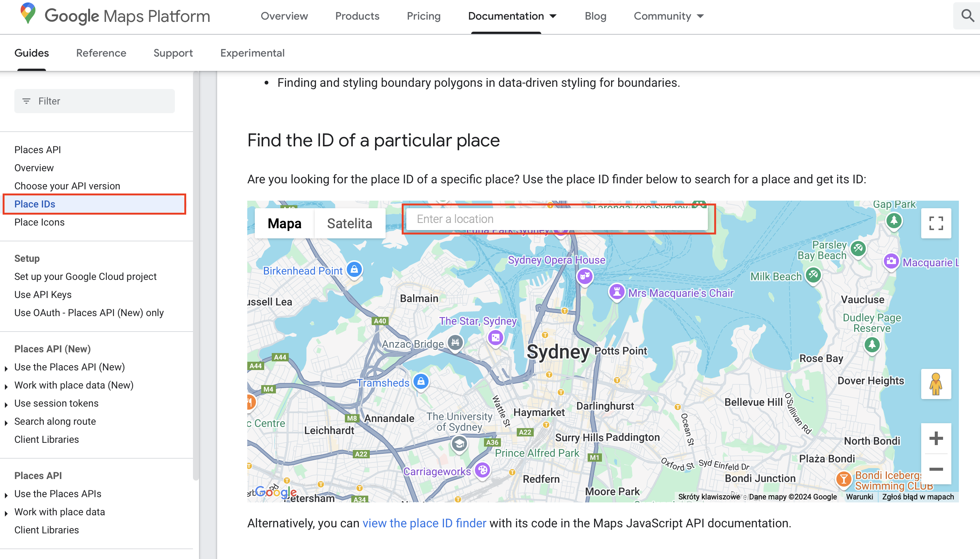This screenshot has height=559, width=980.
Task: Click the Google Maps Platform logo pin
Action: pyautogui.click(x=28, y=14)
